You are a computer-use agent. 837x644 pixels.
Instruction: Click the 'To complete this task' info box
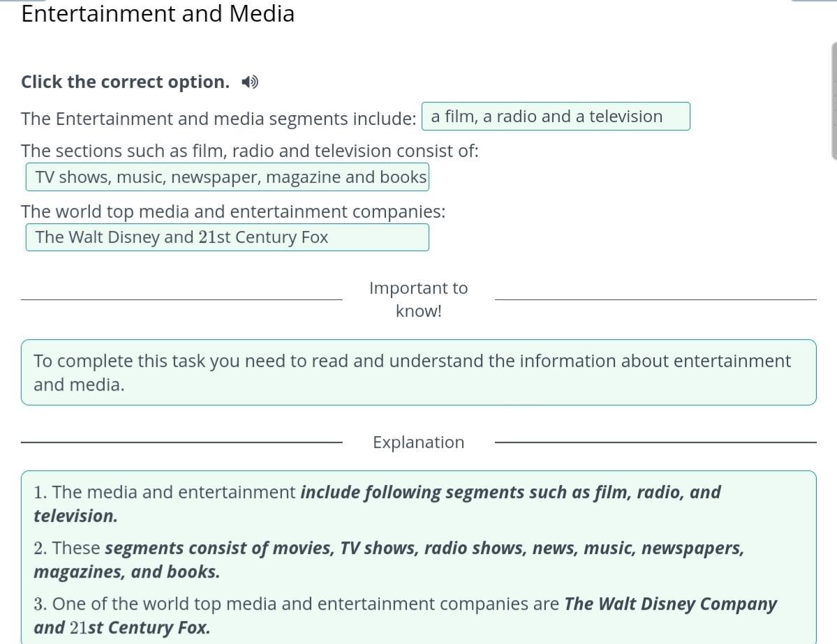click(418, 373)
